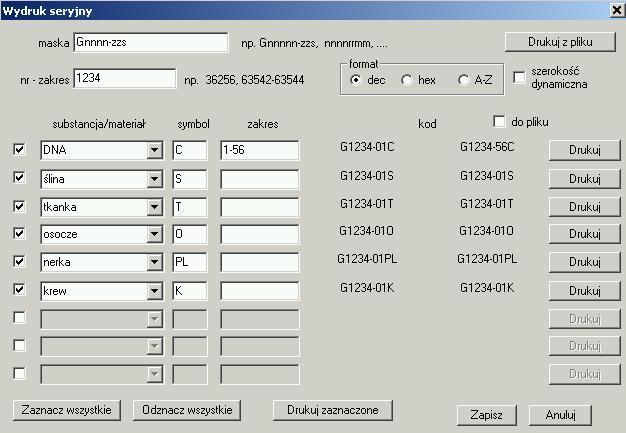The image size is (626, 433).
Task: Click the empty zakres field of tkanka row
Action: coord(260,207)
